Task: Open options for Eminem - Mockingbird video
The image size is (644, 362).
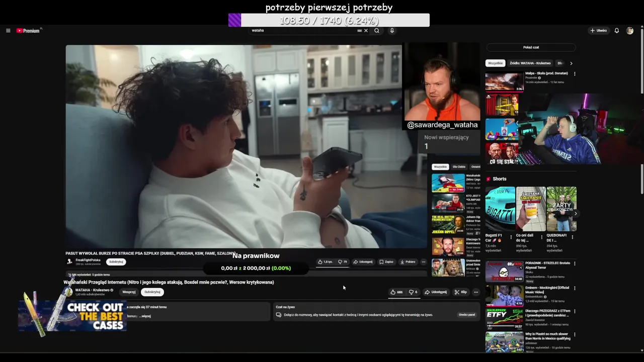Action: click(x=575, y=288)
